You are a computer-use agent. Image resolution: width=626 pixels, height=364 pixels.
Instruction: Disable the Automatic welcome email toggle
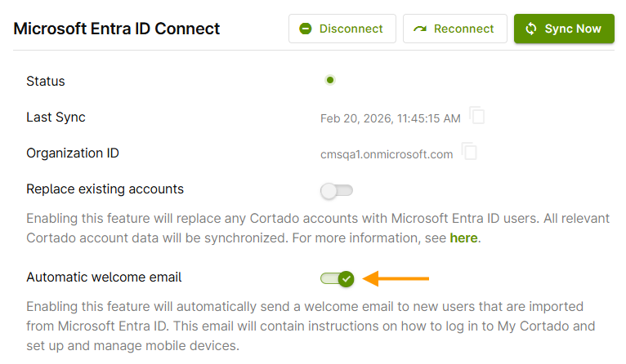click(337, 278)
